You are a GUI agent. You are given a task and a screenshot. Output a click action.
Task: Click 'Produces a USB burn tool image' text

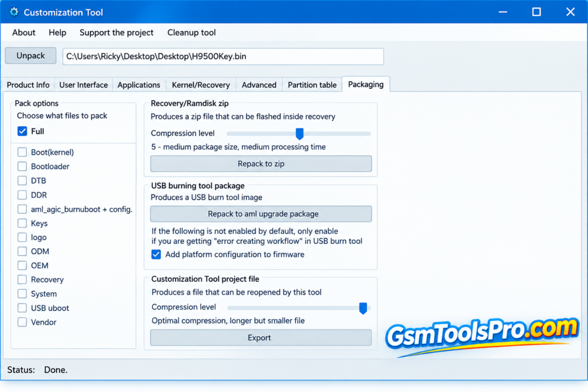(x=206, y=197)
